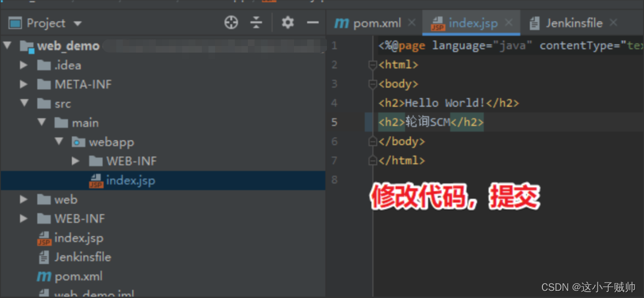Viewport: 644px width, 298px height.
Task: Click the webapp folder icon
Action: [78, 142]
